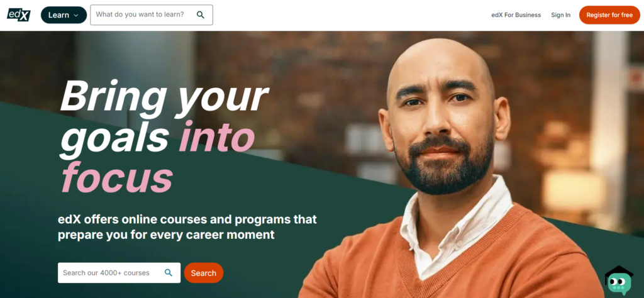Open the Learn dropdown menu
The width and height of the screenshot is (644, 298).
(64, 15)
